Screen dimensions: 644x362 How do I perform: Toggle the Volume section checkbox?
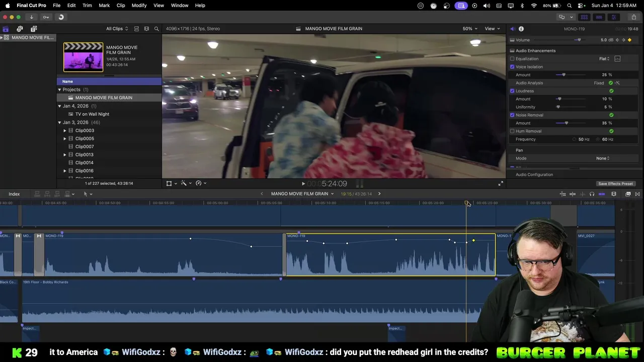pos(512,40)
